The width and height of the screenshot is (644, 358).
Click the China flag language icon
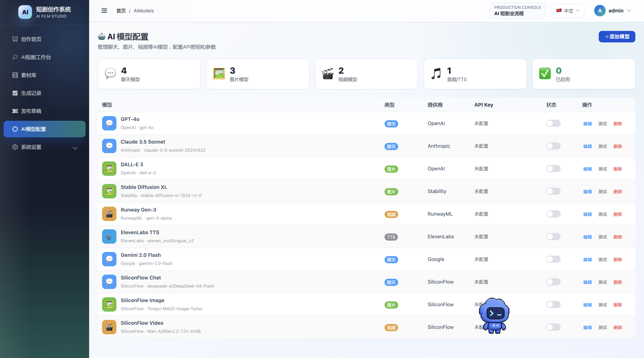559,10
